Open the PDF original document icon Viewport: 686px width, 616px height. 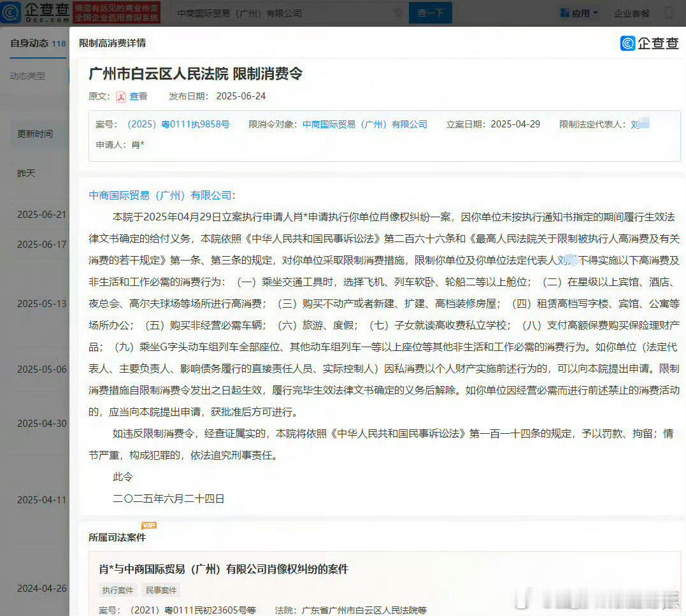(x=121, y=97)
